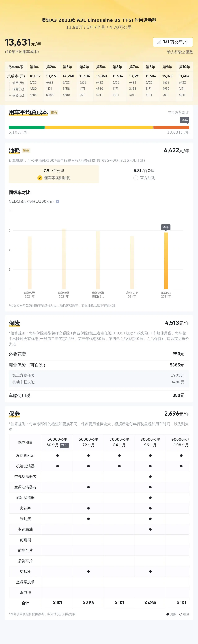The image size is (198, 644).
Task: Click 发动机机油 dot under 90000公里
Action: click(181, 456)
